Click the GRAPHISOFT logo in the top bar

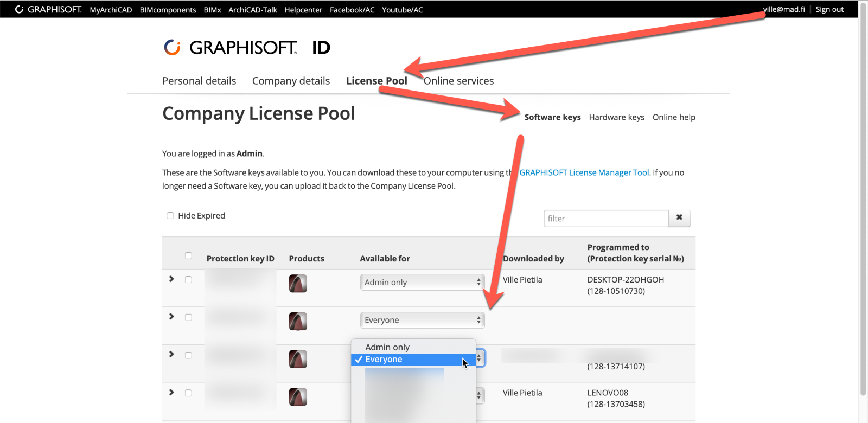point(48,9)
